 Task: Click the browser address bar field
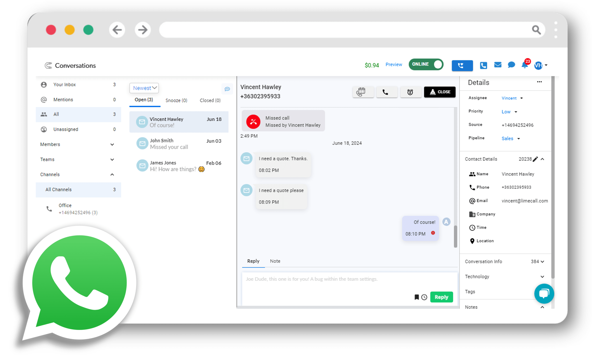coord(352,30)
